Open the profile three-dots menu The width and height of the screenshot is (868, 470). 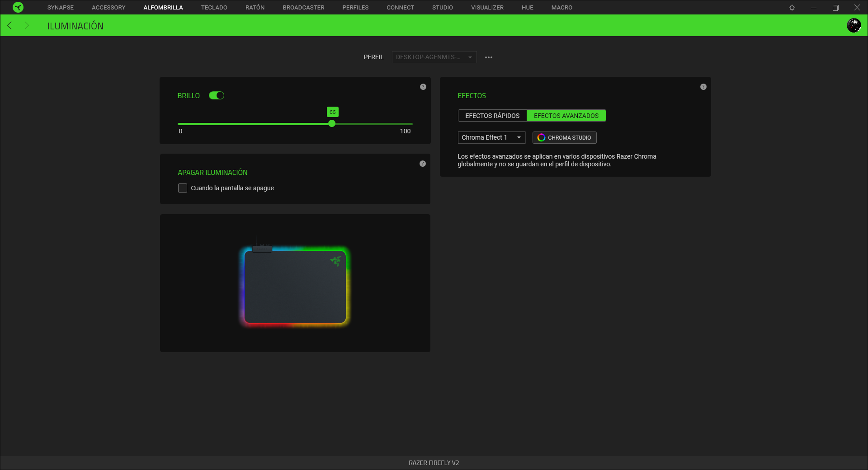pyautogui.click(x=489, y=57)
